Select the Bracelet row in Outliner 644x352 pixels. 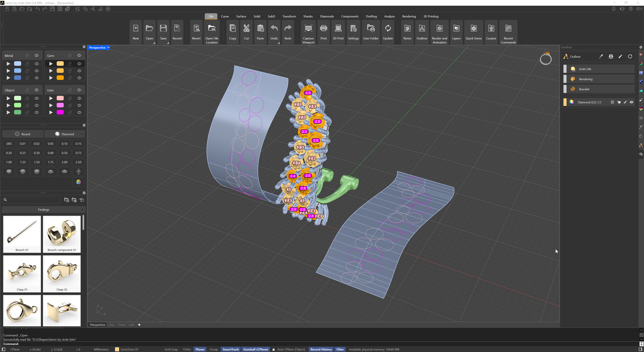coord(599,89)
